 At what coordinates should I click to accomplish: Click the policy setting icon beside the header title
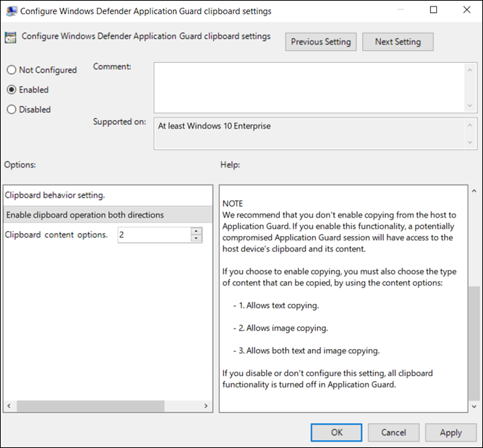pyautogui.click(x=12, y=39)
